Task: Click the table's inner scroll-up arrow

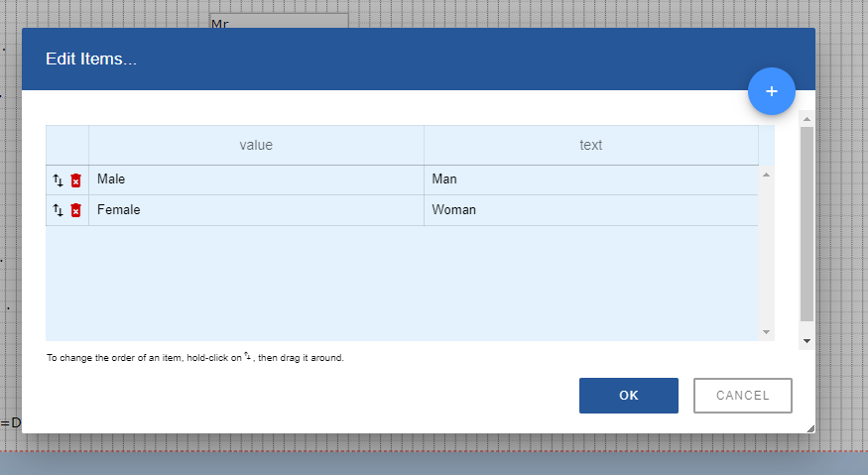Action: [766, 175]
